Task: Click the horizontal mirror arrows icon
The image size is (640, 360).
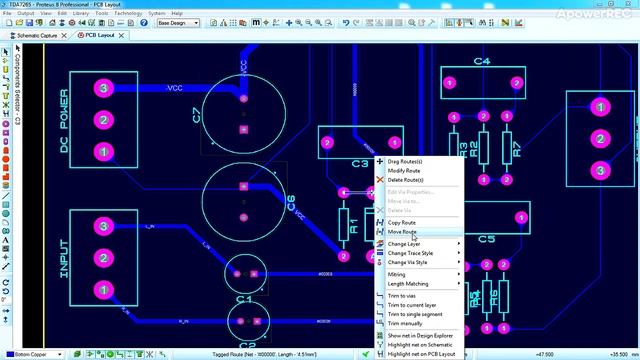Action: point(6,311)
